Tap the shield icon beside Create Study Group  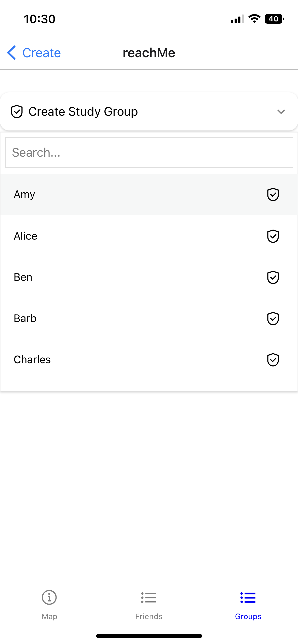tap(17, 112)
